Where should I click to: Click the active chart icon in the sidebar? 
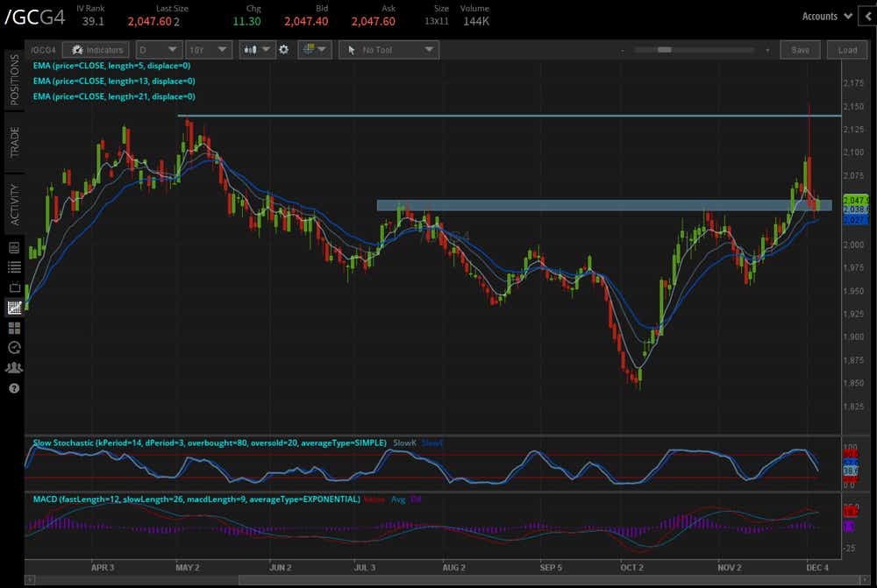[x=13, y=308]
